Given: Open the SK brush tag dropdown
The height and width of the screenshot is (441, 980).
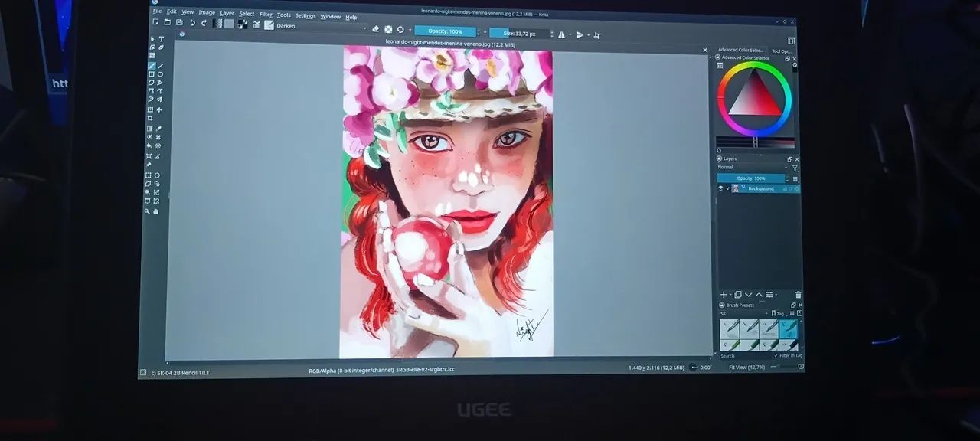Looking at the screenshot, I should 744,313.
